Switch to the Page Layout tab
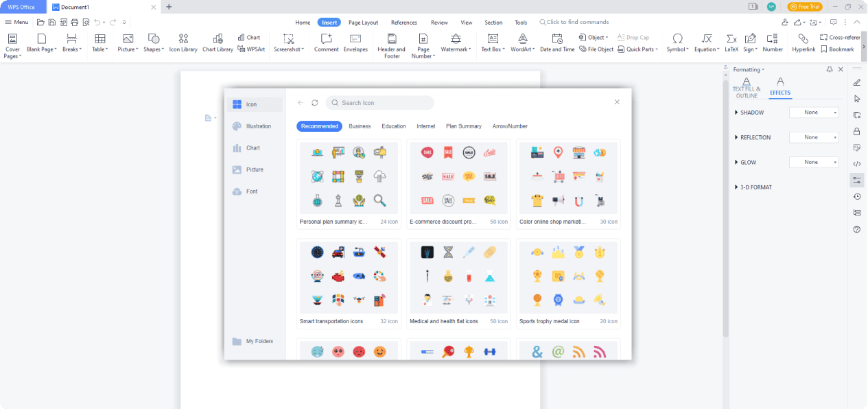The image size is (868, 409). (364, 23)
